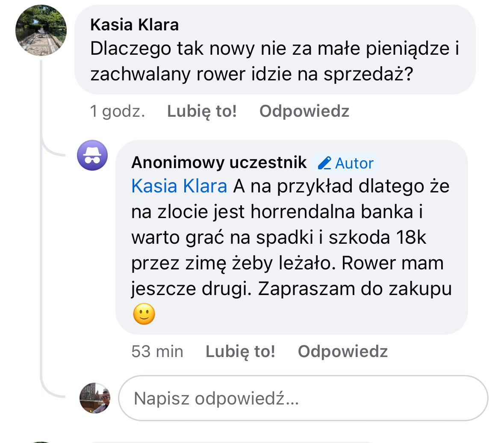Click the "Autor" badge label
504x443 pixels.
coord(354,163)
